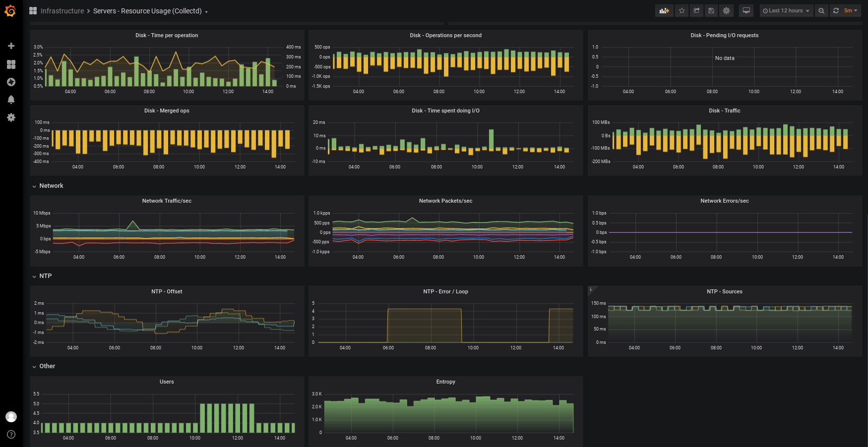Collapse the Network row section
868x447 pixels.
[x=48, y=186]
